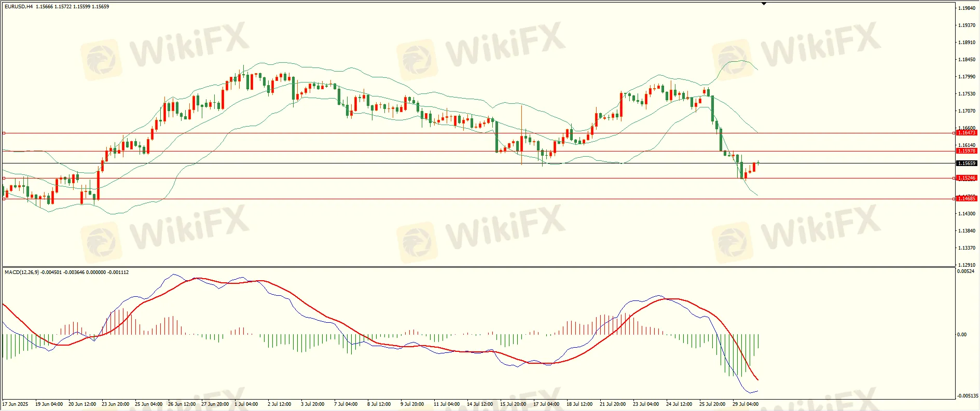Click the 26 Jun 12:00 time label
Screen dimensions: 980x411
click(x=182, y=404)
